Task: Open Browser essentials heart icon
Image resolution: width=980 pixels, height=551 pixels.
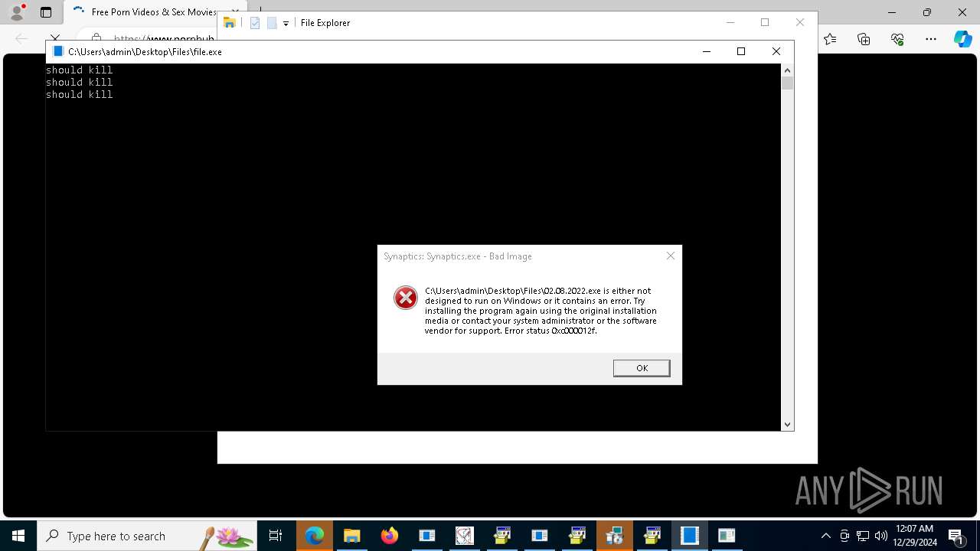Action: (x=897, y=39)
